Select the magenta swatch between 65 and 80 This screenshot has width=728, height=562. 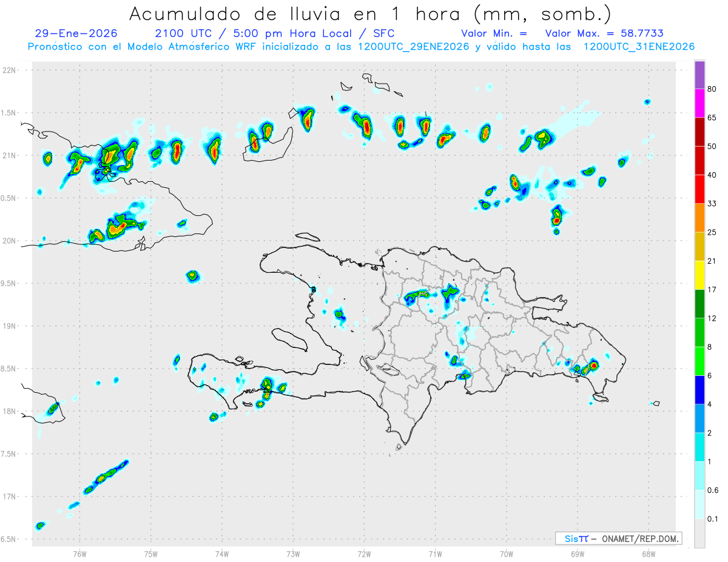699,103
